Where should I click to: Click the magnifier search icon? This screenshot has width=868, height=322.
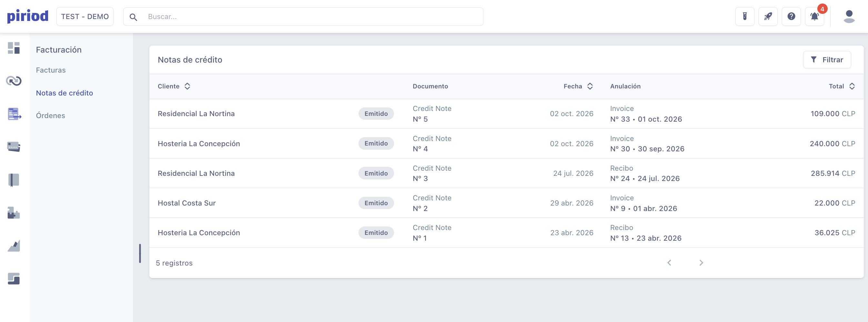pos(134,17)
